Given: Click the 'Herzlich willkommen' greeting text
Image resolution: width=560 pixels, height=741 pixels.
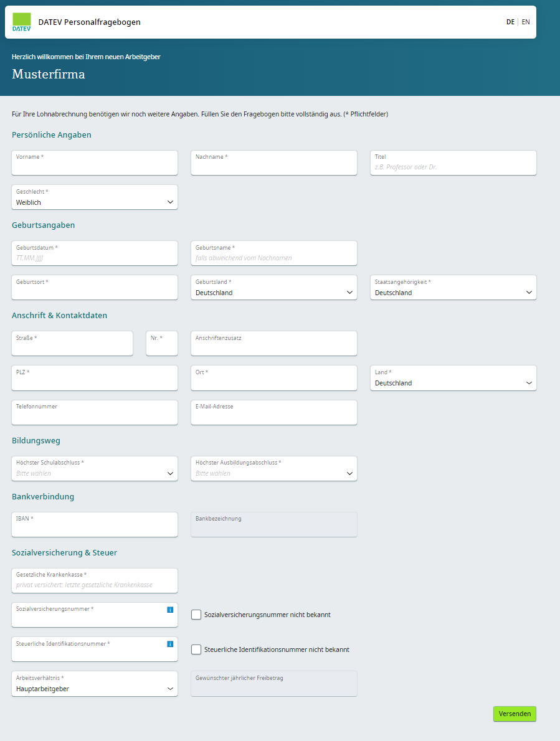Looking at the screenshot, I should click(86, 57).
